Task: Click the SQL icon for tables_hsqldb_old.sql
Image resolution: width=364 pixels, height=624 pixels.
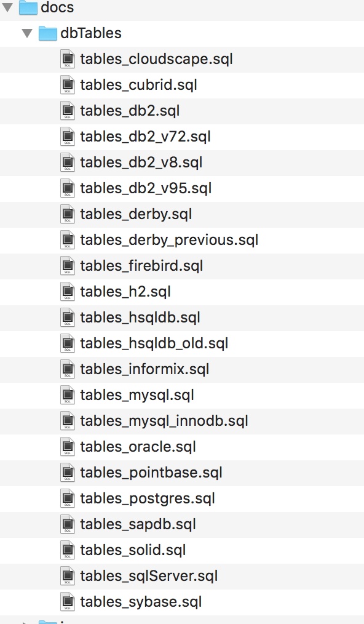Action: (68, 344)
